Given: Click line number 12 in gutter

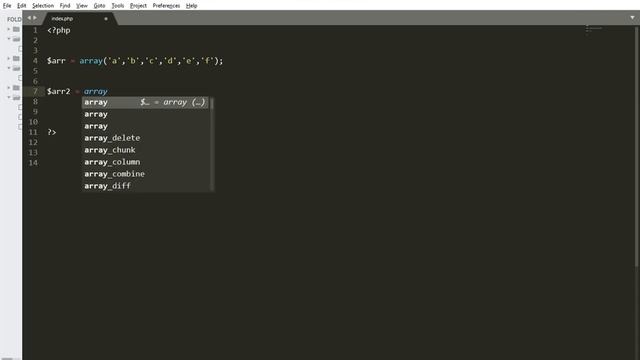Looking at the screenshot, I should click(33, 142).
